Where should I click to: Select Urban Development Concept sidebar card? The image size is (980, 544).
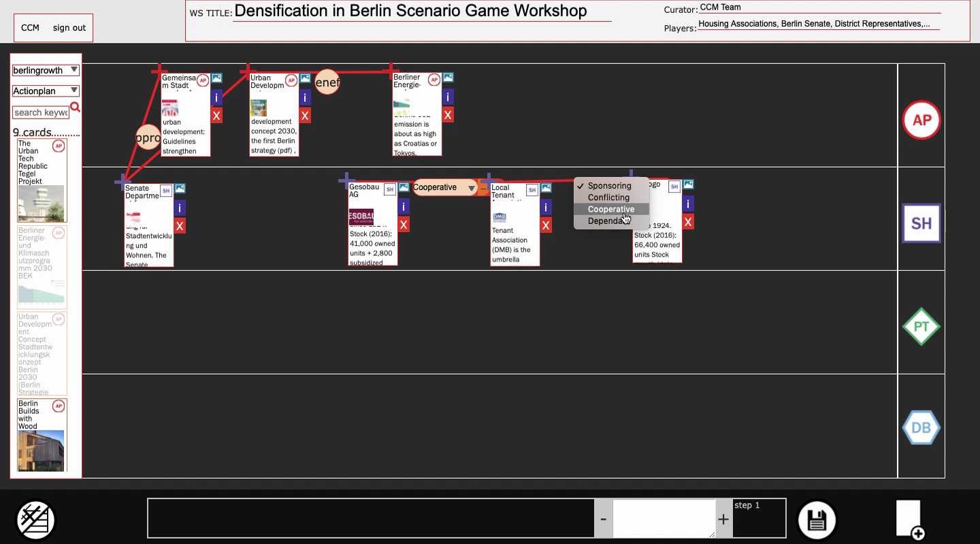(42, 353)
